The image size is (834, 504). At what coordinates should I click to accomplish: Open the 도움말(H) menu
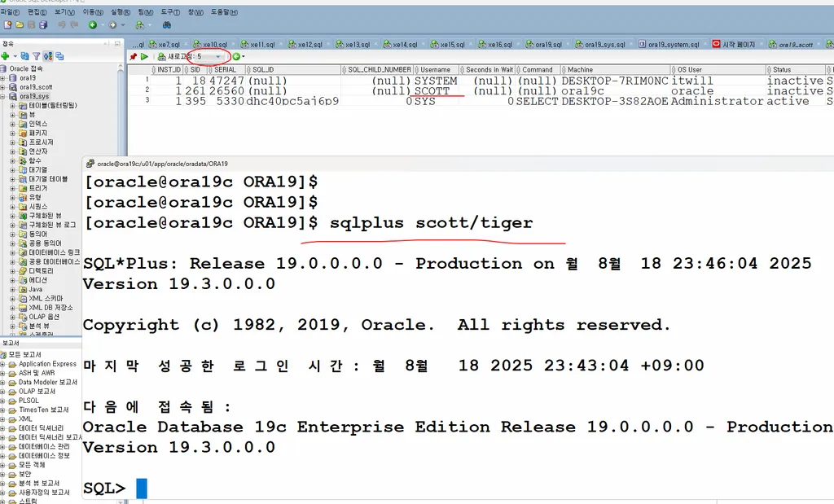click(225, 11)
